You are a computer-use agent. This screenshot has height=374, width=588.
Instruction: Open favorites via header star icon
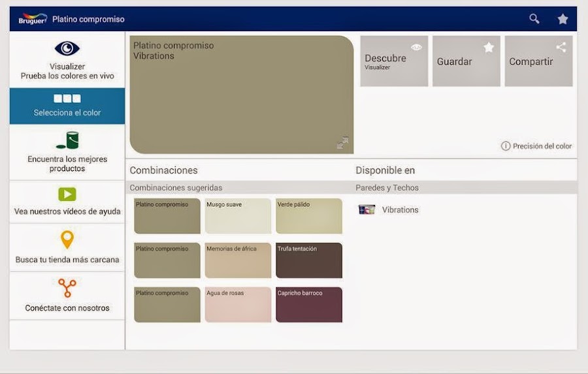click(x=563, y=19)
